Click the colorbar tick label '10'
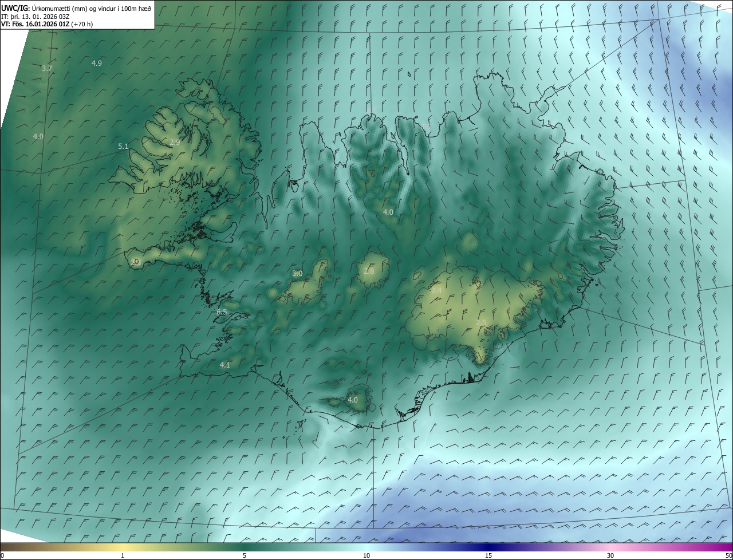 [x=366, y=555]
